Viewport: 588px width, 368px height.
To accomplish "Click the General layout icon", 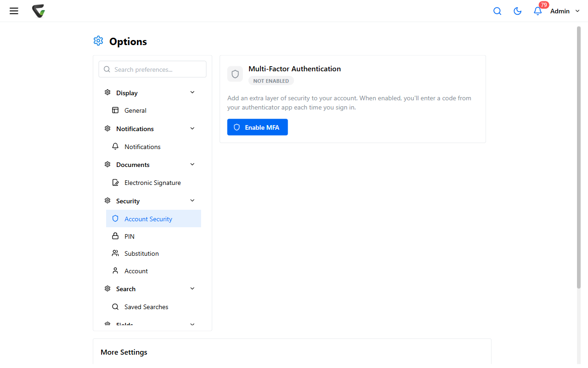I will tap(115, 110).
